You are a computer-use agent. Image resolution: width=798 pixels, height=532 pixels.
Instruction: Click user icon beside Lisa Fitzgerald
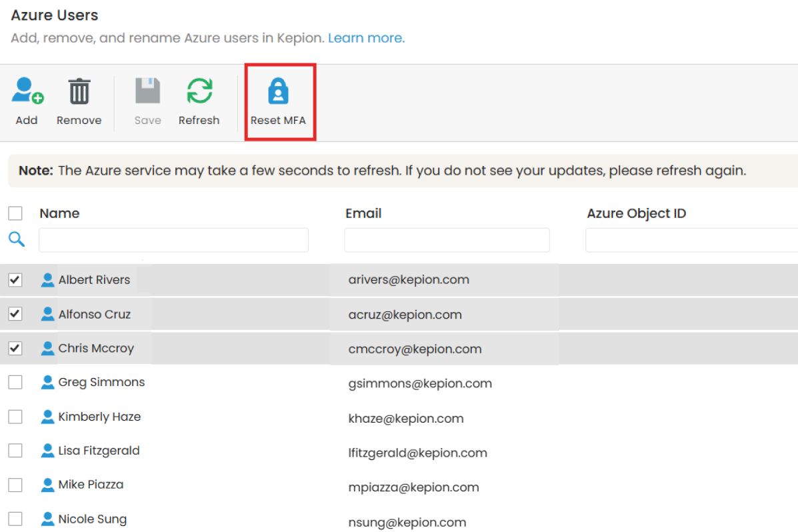47,451
